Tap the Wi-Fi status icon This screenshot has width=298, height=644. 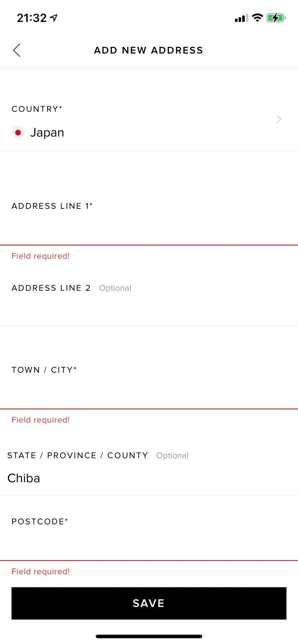[257, 18]
